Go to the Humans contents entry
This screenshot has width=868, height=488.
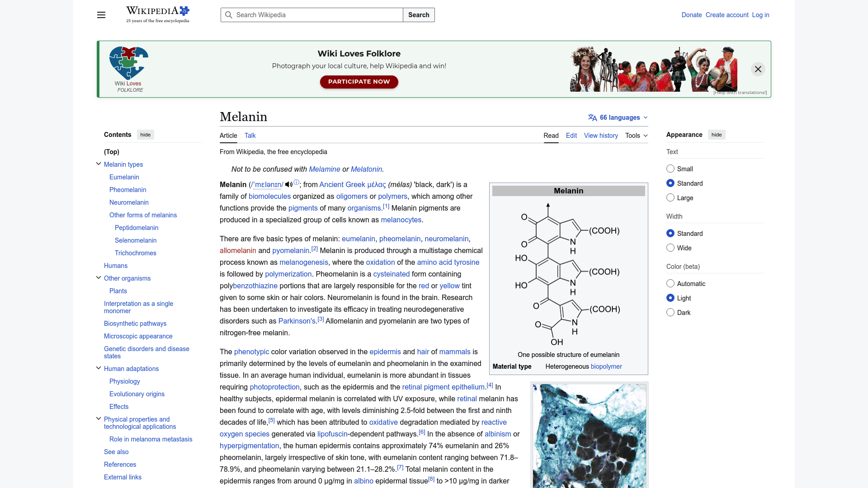coord(116,266)
